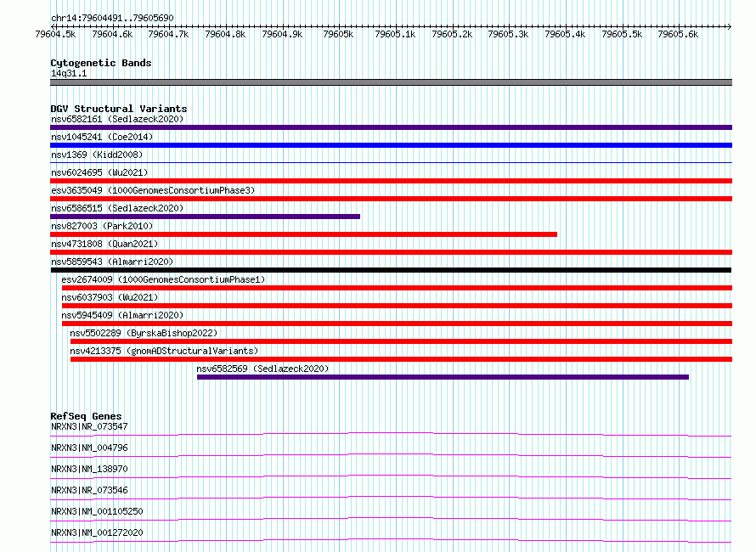Click the red nsv5502289 variant bar
The height and width of the screenshot is (552, 756).
(x=401, y=341)
